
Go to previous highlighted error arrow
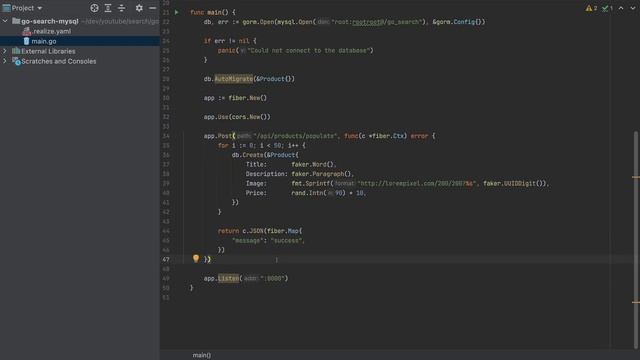621,8
